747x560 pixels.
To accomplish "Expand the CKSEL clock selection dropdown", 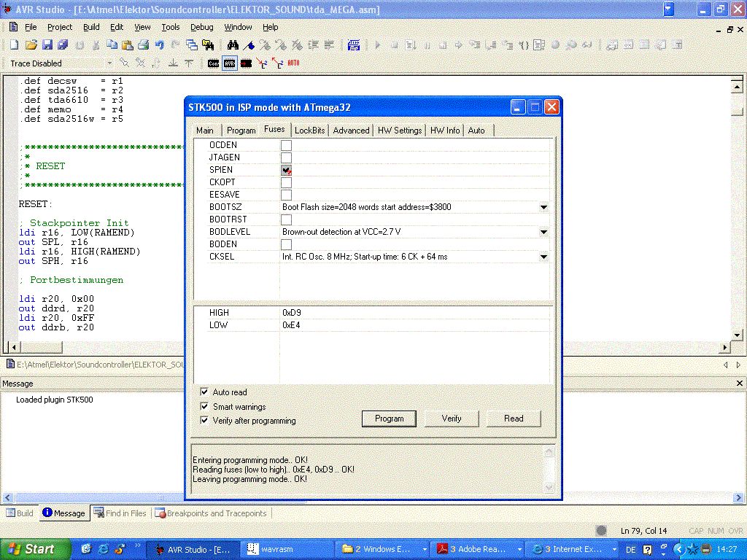I will [543, 257].
